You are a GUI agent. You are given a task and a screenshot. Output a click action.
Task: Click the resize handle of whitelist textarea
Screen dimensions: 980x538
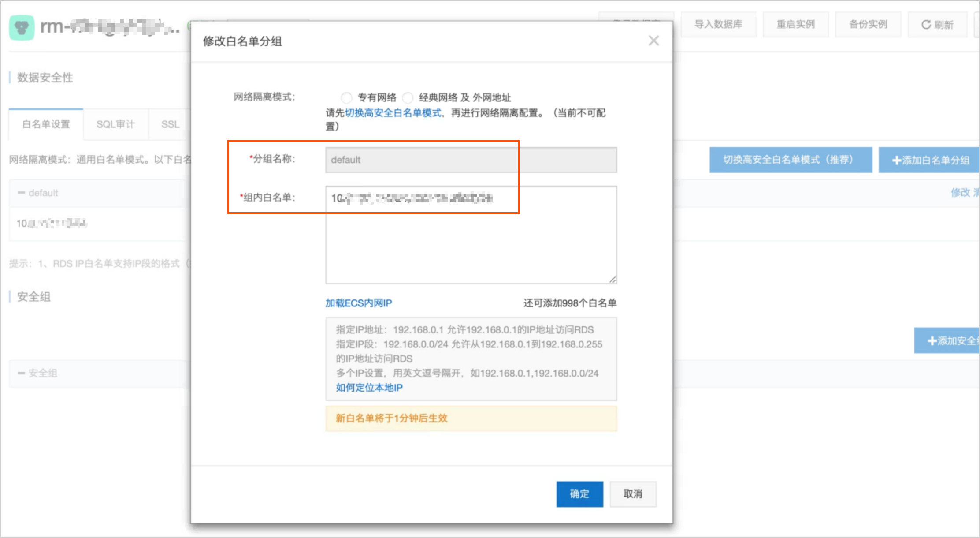(x=612, y=280)
